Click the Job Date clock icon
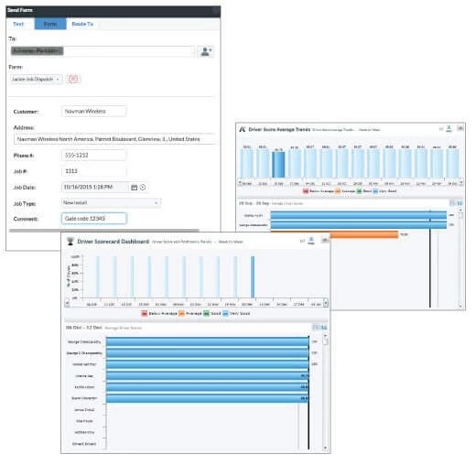The height and width of the screenshot is (476, 476). coord(143,188)
